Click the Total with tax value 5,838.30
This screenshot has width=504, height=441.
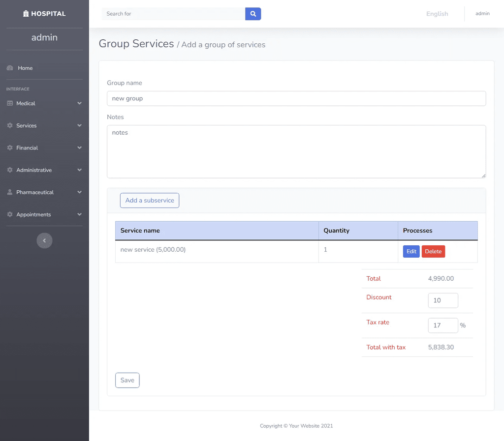click(x=441, y=347)
